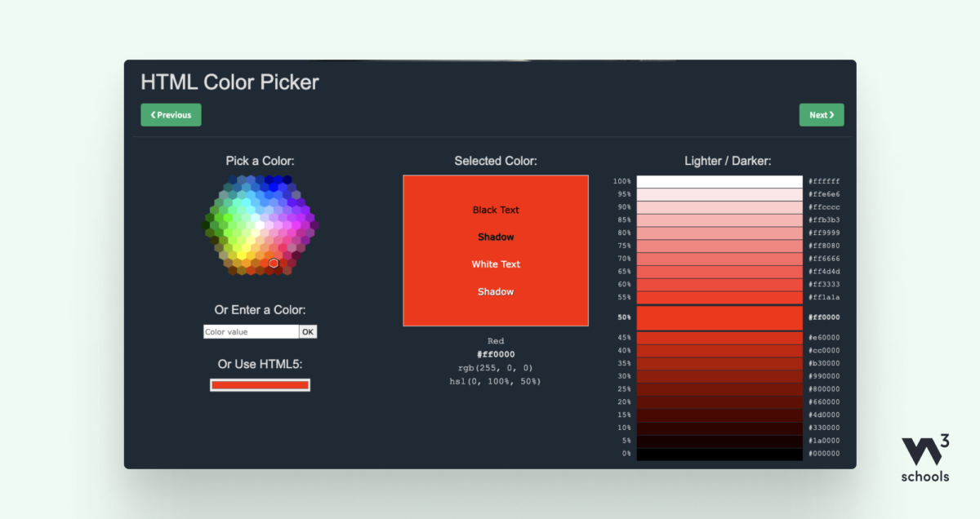Click the Previous navigation button
Image resolution: width=980 pixels, height=519 pixels.
coord(171,115)
